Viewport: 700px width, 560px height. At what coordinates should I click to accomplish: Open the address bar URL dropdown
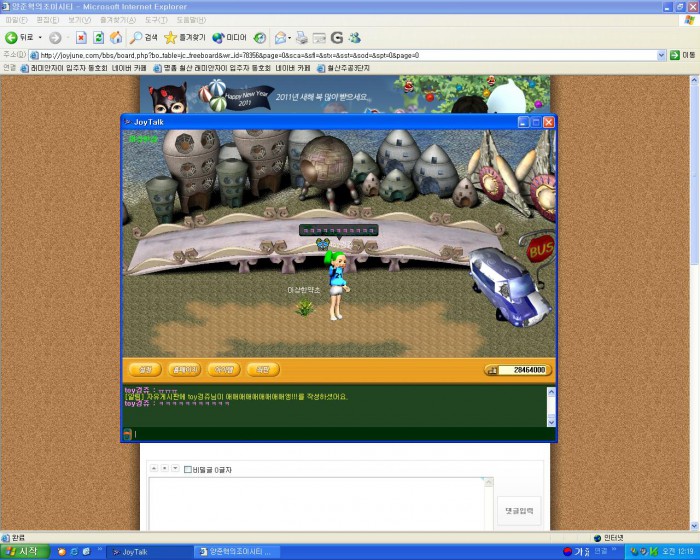pyautogui.click(x=662, y=55)
